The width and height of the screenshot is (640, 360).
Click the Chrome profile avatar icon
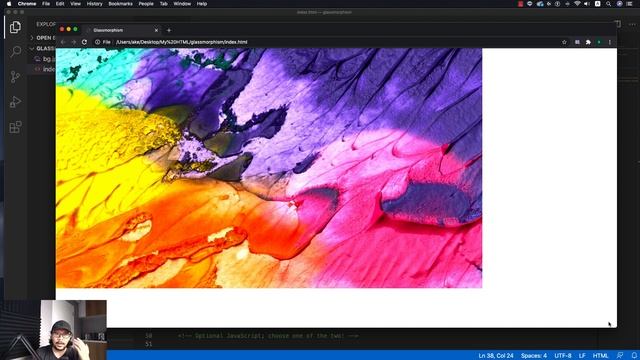599,42
